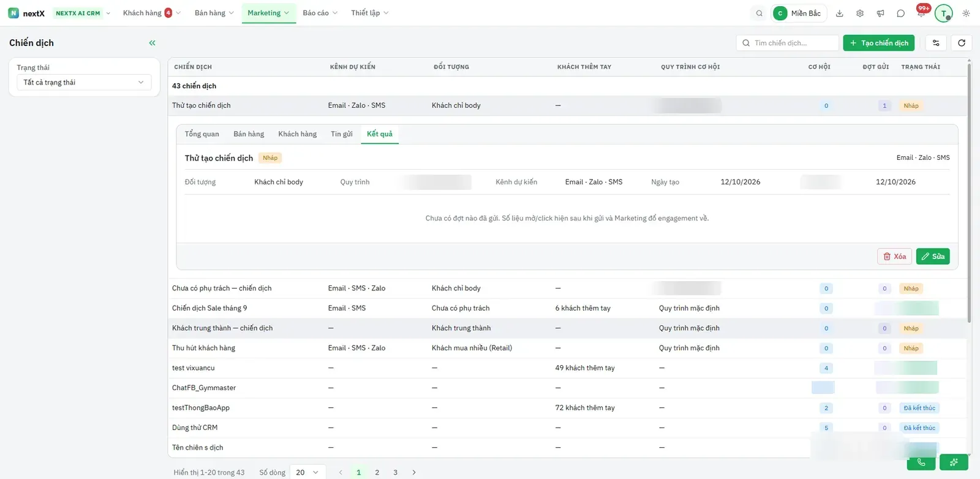
Task: Open the filter sliders settings button
Action: [936, 43]
